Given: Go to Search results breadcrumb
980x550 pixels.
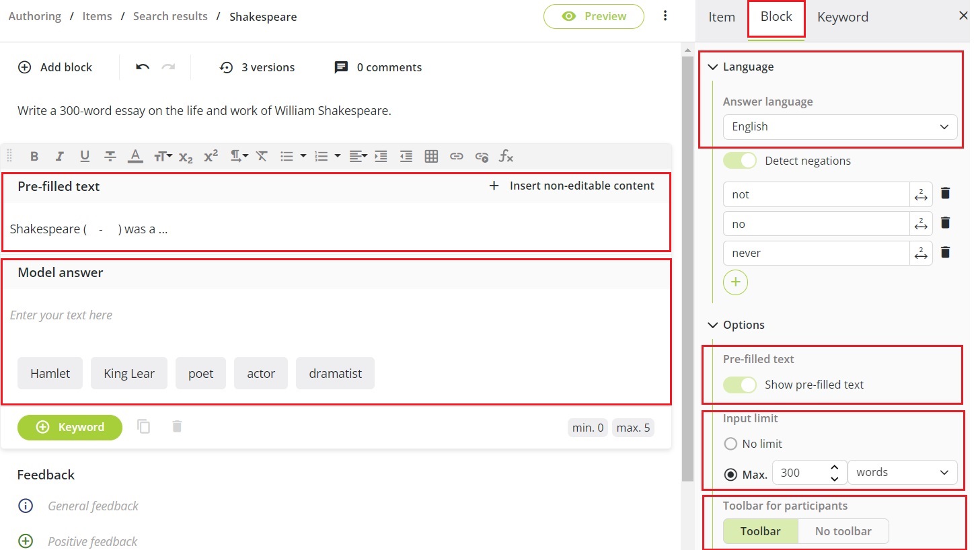Looking at the screenshot, I should pos(170,16).
